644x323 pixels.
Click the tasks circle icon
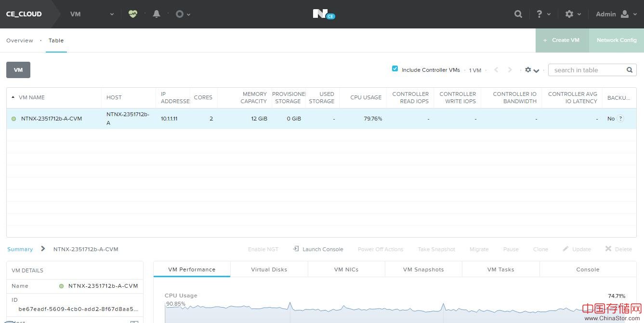(180, 14)
